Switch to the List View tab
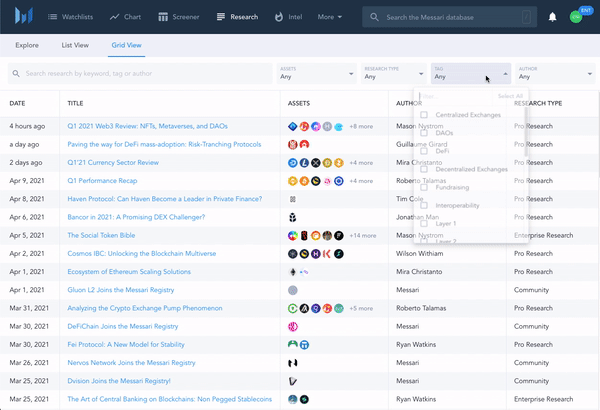 coord(75,45)
